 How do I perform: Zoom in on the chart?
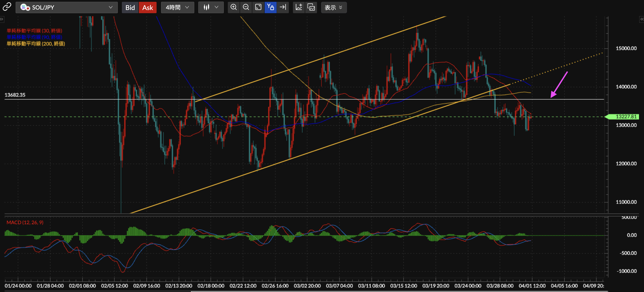pos(234,7)
